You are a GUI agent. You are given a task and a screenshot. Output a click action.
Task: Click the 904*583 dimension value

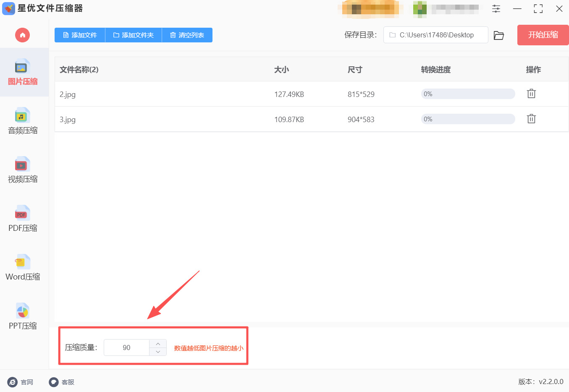[x=361, y=120]
